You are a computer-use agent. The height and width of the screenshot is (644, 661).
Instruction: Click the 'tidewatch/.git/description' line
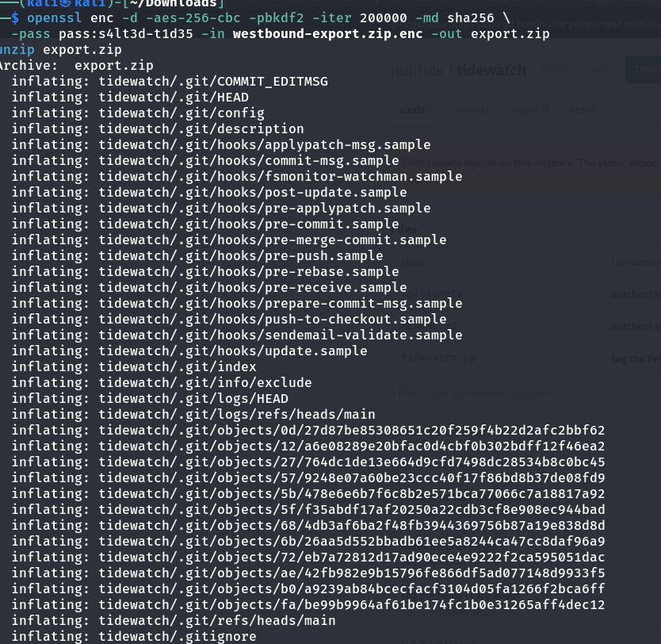pyautogui.click(x=158, y=129)
